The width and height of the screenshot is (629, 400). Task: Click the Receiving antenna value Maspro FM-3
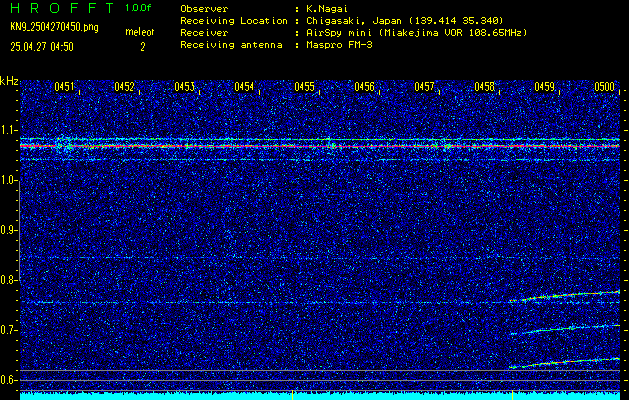coord(339,45)
